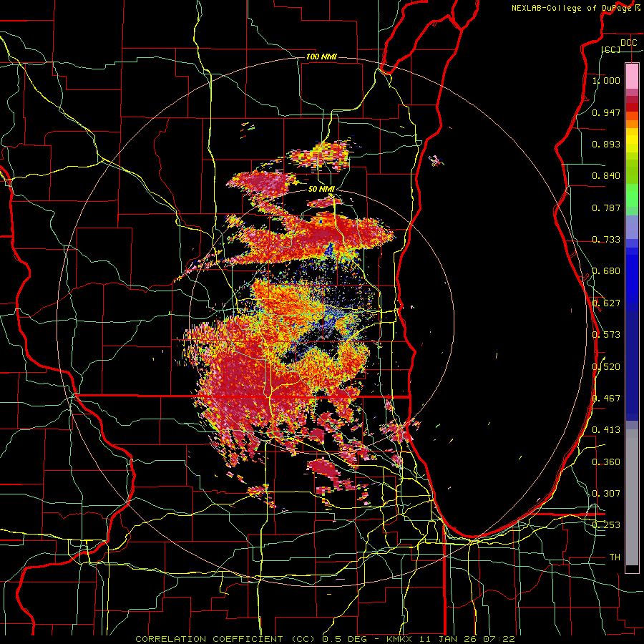Select the 0.307 scale value
This screenshot has height=644, width=644.
[606, 494]
